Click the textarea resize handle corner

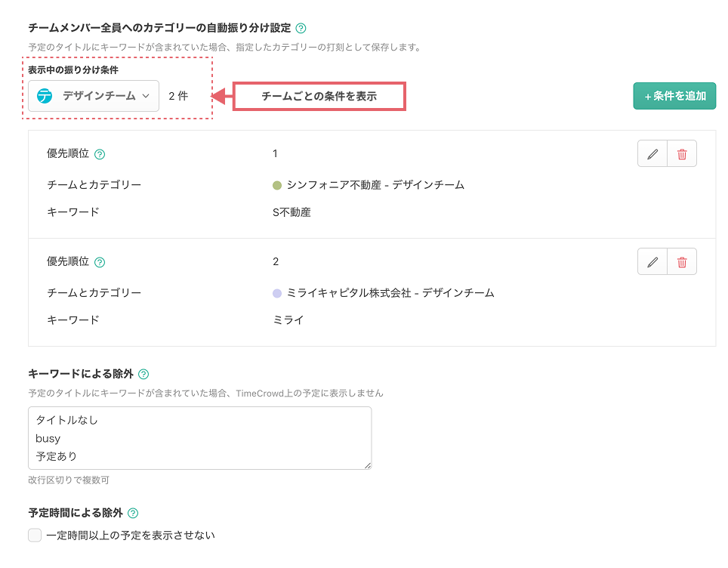coord(368,466)
